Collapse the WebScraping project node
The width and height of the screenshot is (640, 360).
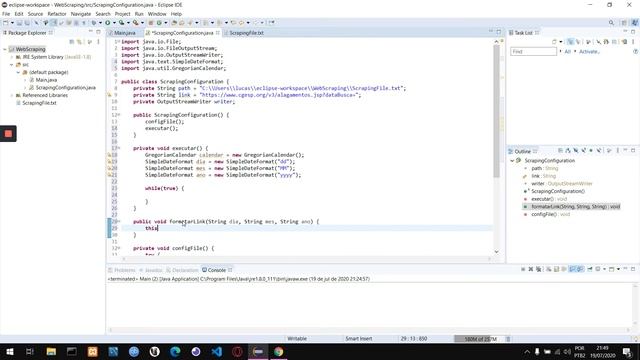coord(5,49)
